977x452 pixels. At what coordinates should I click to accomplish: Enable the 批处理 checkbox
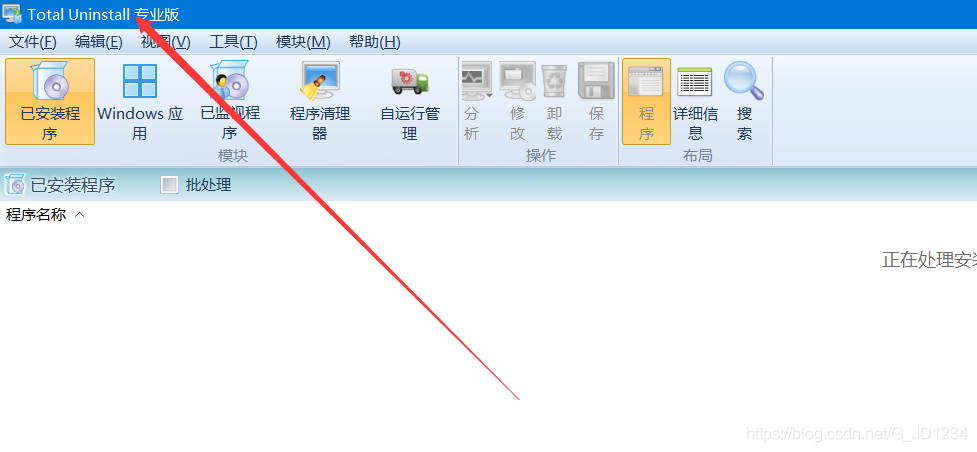pos(169,185)
